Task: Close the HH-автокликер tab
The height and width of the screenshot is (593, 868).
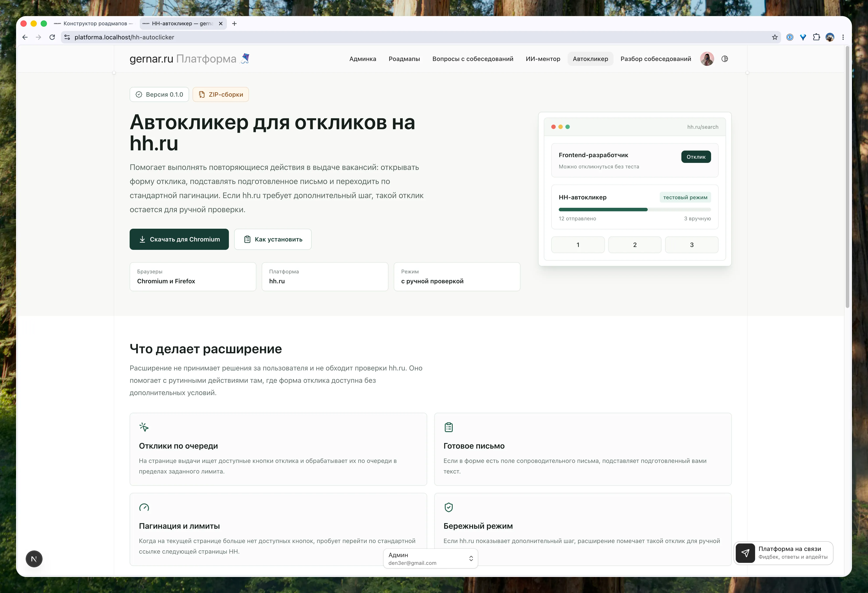Action: pyautogui.click(x=221, y=24)
